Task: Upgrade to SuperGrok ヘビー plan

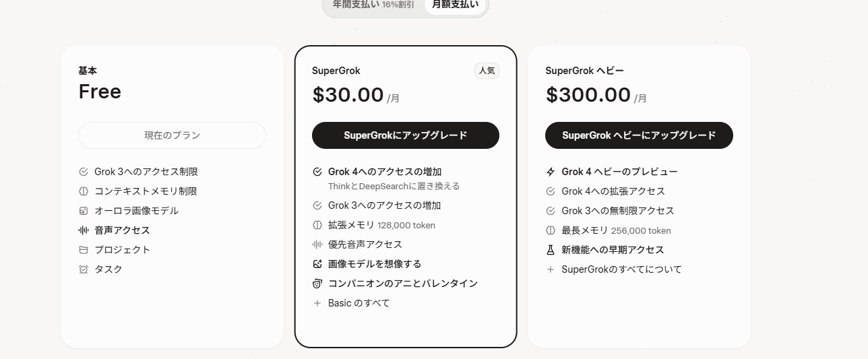Action: (x=638, y=135)
